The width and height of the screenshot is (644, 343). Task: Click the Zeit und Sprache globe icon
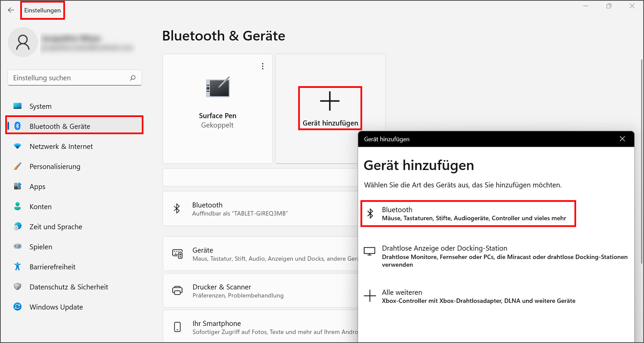click(17, 226)
